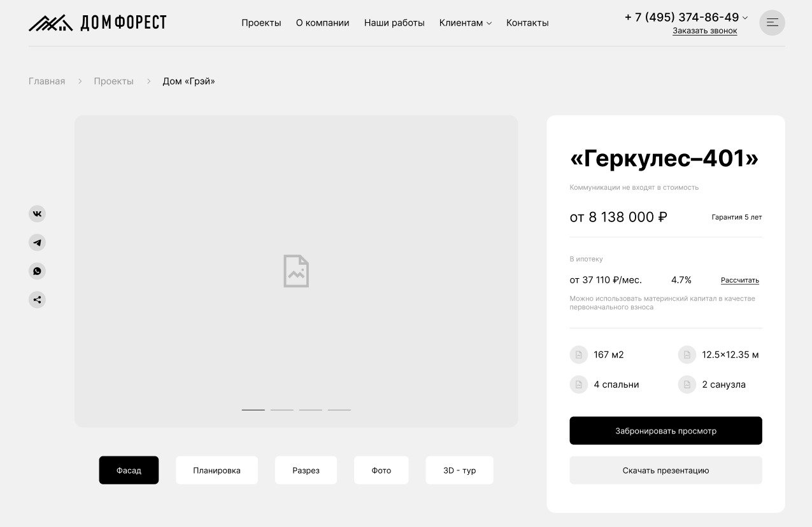Jump to the second gallery slide indicator
Viewport: 812px width, 527px height.
click(x=281, y=410)
